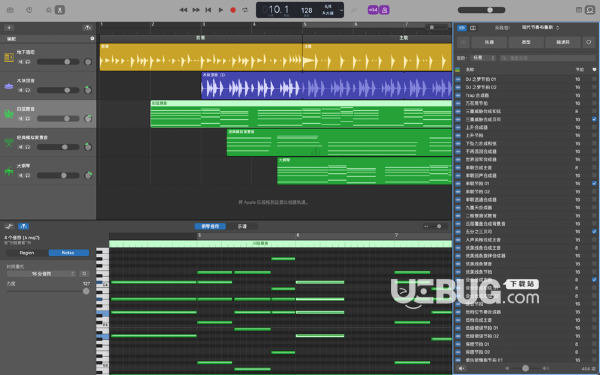The width and height of the screenshot is (600, 375).
Task: Select the keyboard stand track icon
Action: (x=9, y=143)
